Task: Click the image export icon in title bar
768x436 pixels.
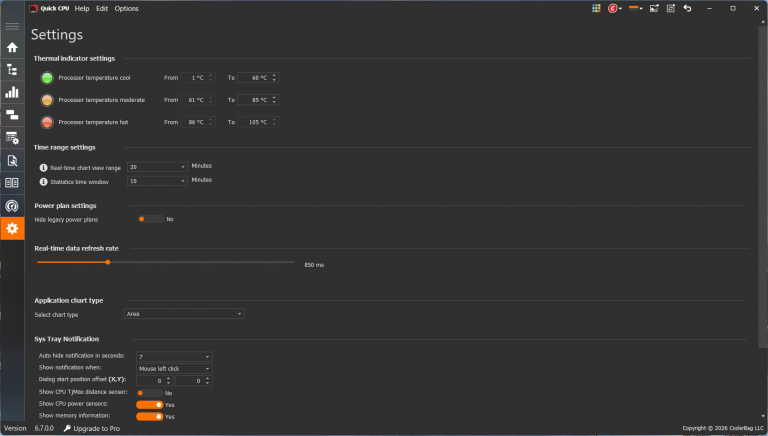Action: (654, 8)
